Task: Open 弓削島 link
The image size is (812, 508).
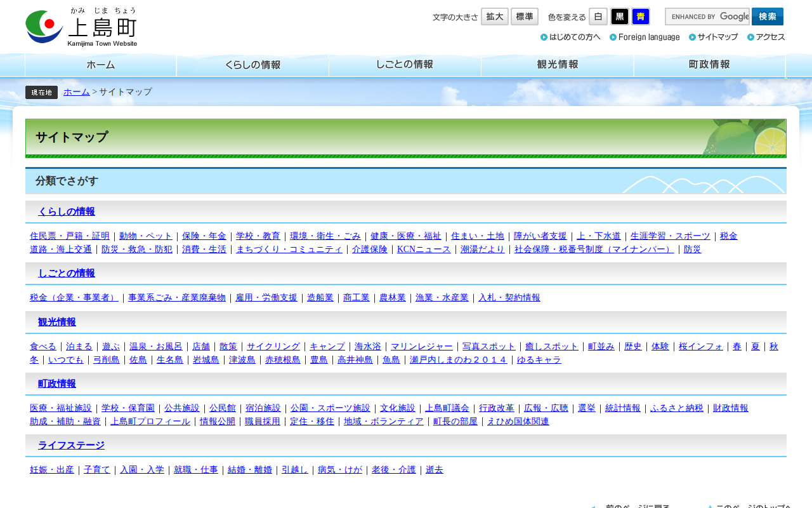Action: [107, 360]
